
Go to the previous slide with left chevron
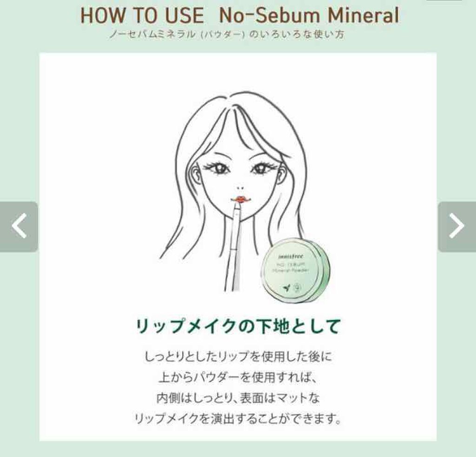pos(19,226)
